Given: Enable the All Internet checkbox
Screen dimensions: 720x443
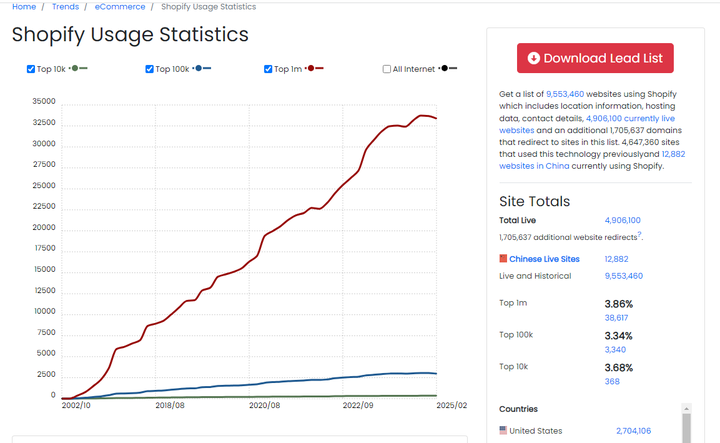Looking at the screenshot, I should [x=387, y=69].
